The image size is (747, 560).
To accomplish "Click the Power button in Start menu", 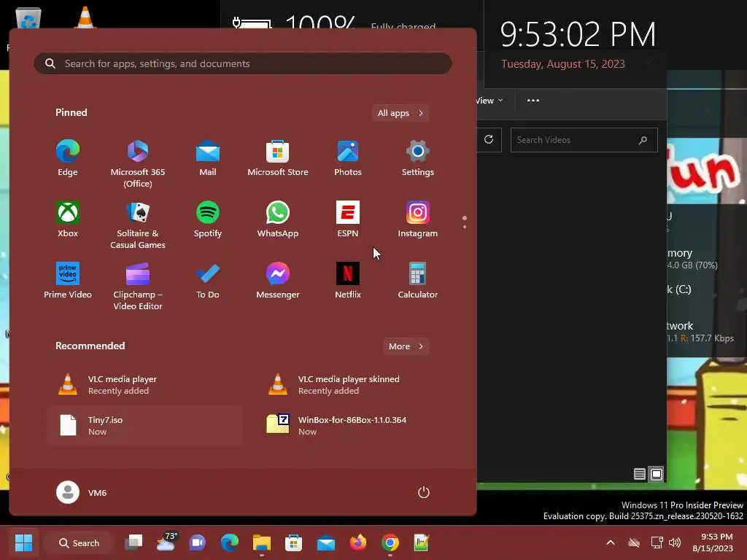I will pyautogui.click(x=424, y=492).
